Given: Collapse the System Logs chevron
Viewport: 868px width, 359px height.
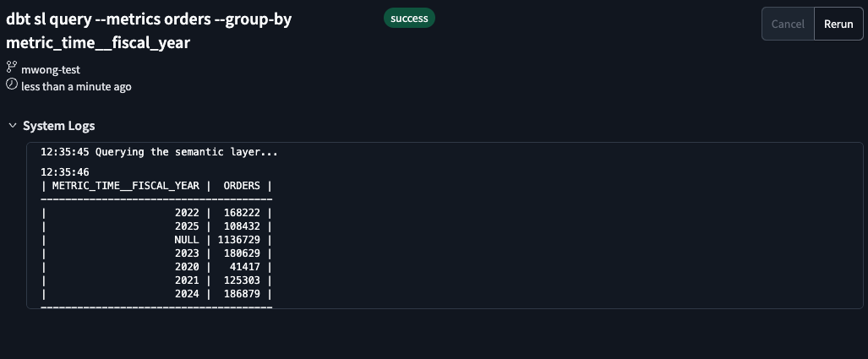Looking at the screenshot, I should pyautogui.click(x=12, y=126).
